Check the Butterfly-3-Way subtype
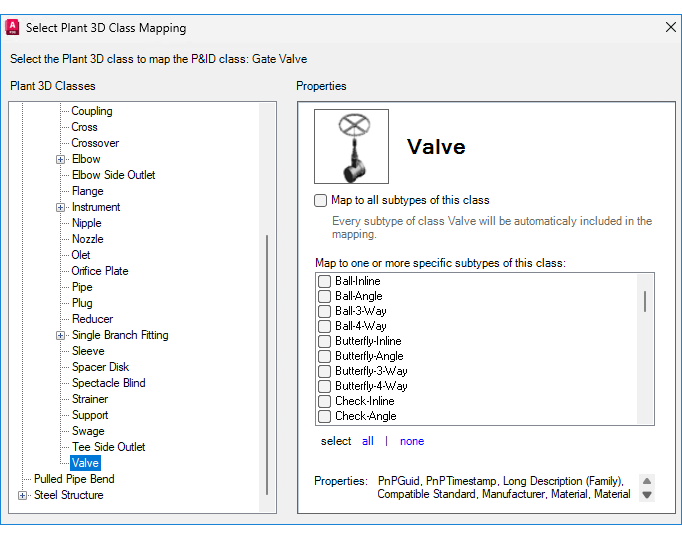Viewport: 682px width, 540px height. (324, 371)
